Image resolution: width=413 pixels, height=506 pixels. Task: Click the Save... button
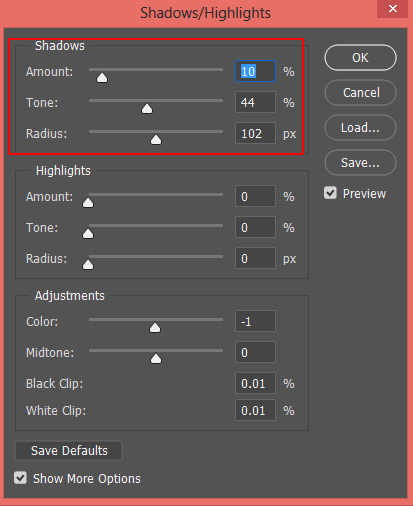tap(360, 163)
